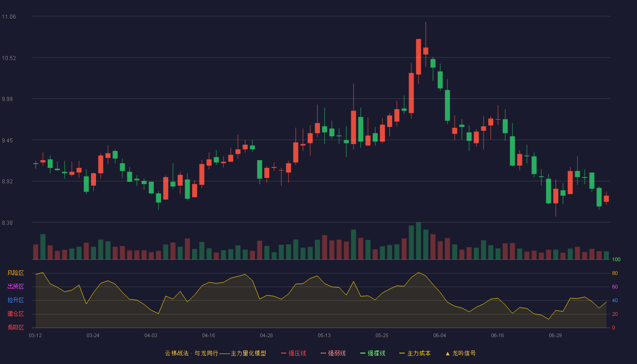Click the 04-28 date label
The width and height of the screenshot is (637, 364).
(x=266, y=335)
